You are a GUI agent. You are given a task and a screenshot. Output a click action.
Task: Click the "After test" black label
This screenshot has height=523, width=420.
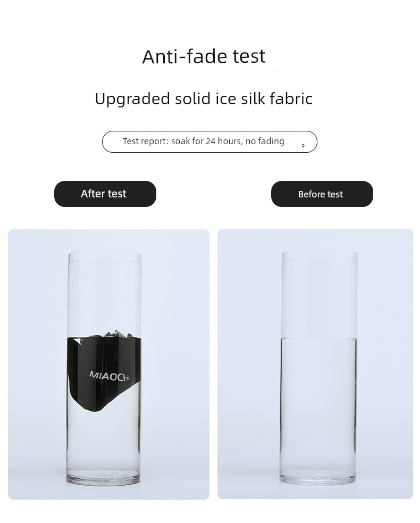pos(105,194)
